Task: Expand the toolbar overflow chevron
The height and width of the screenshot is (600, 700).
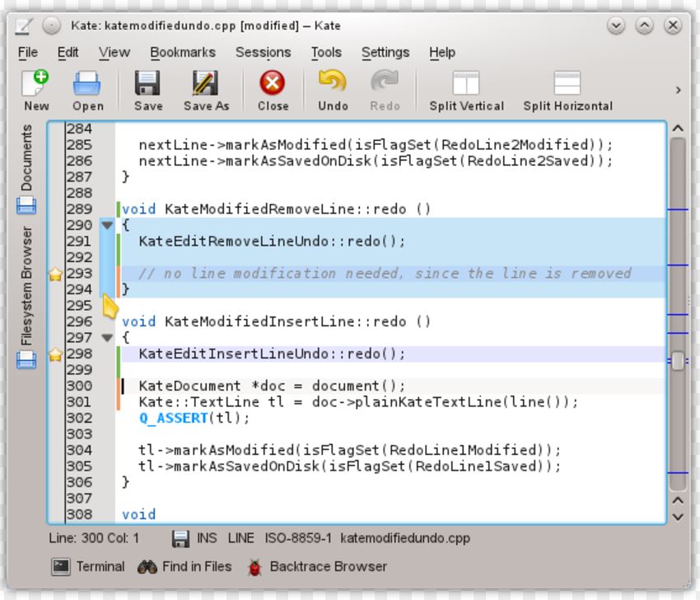Action: (678, 90)
